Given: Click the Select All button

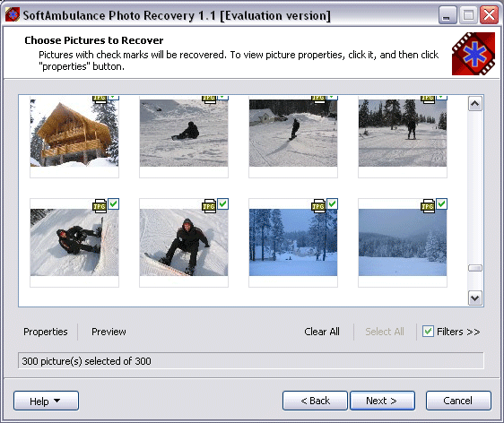Looking at the screenshot, I should (x=385, y=332).
